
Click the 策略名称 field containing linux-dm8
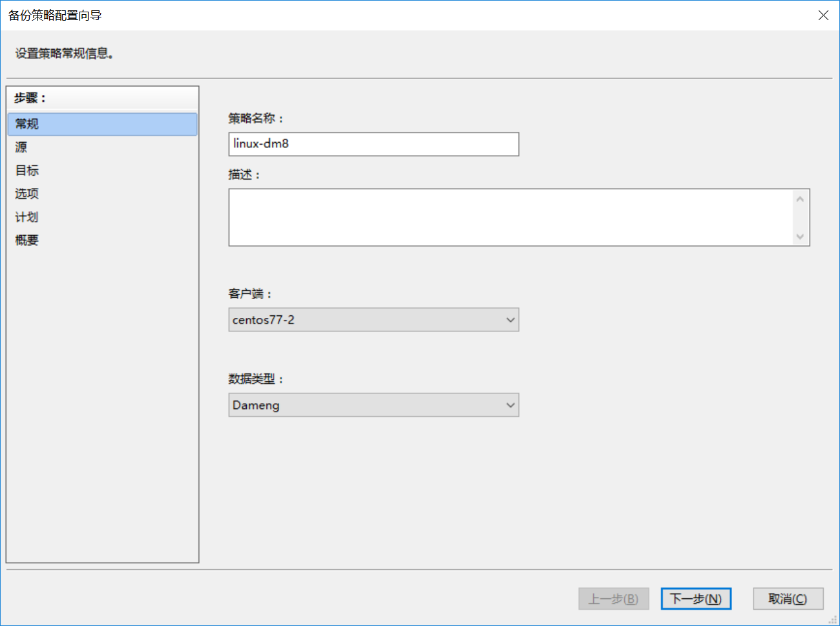373,144
